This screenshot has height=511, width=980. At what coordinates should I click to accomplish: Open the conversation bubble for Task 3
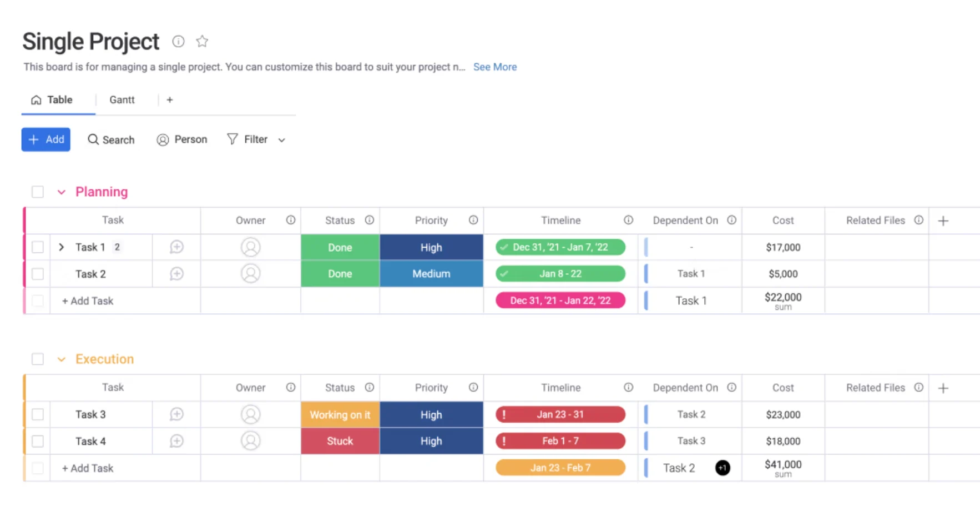[x=176, y=414]
